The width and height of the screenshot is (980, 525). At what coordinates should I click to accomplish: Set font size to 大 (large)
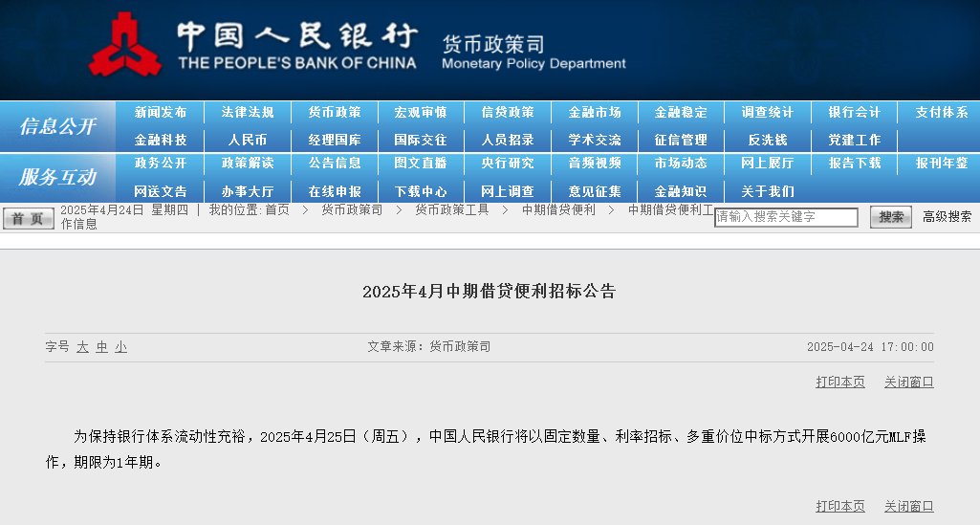point(82,347)
